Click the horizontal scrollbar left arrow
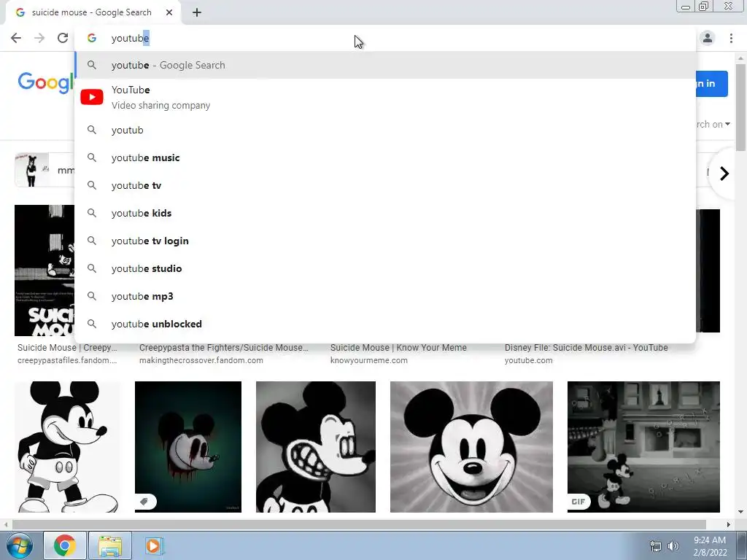The width and height of the screenshot is (747, 560). (x=6, y=524)
